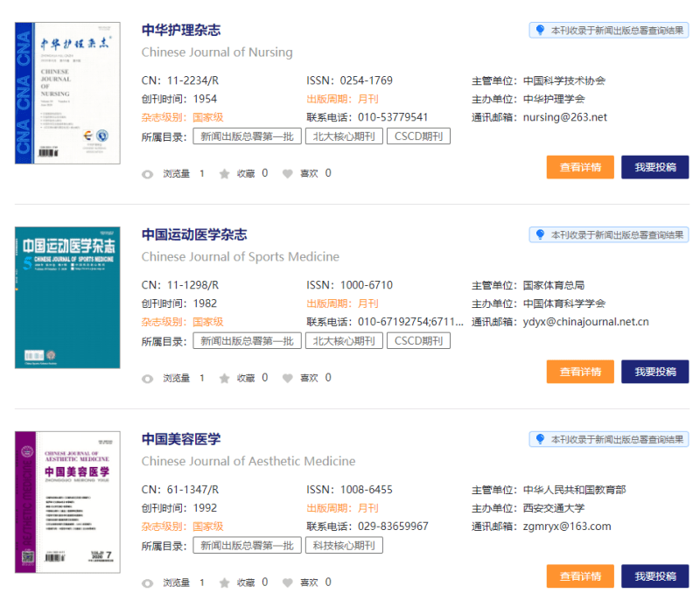Click the lightbulb badge icon for 中国运动医学杂志
The image size is (700, 607).
[540, 234]
